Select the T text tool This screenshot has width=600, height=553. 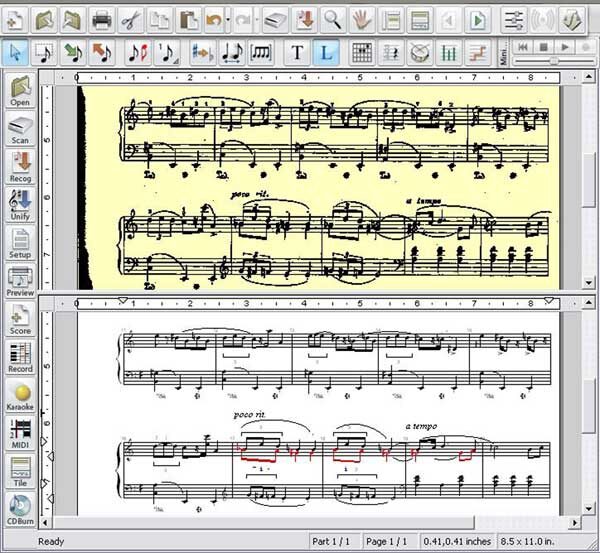pos(297,52)
